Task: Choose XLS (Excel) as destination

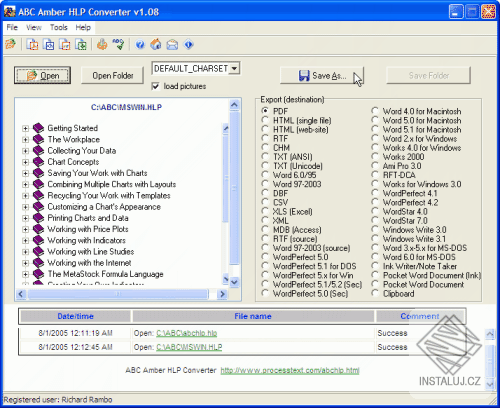Action: pos(265,211)
